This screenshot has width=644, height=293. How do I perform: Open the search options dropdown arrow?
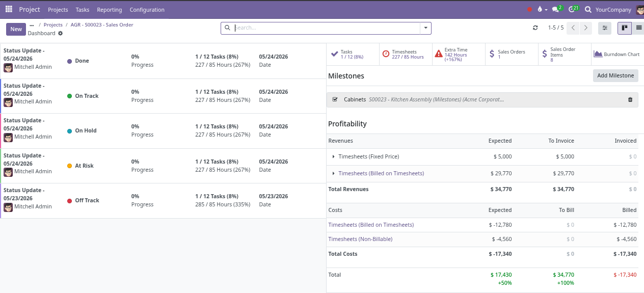(x=426, y=28)
